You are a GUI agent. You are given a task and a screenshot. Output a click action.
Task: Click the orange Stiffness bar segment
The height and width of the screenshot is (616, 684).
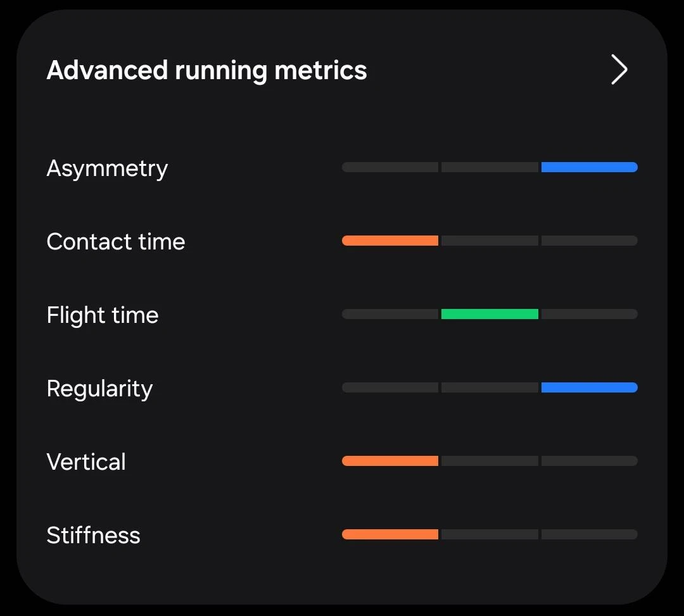[390, 534]
